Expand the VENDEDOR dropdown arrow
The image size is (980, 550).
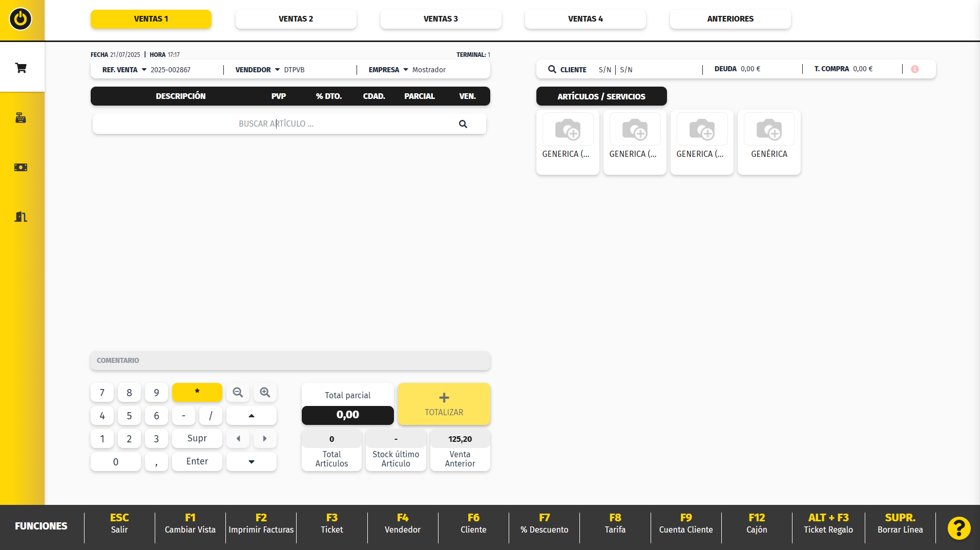(x=277, y=70)
